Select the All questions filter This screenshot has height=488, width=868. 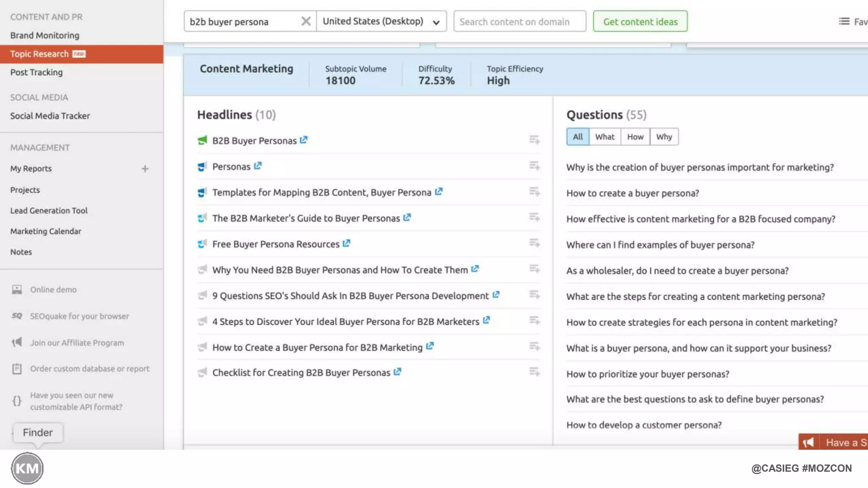point(577,137)
